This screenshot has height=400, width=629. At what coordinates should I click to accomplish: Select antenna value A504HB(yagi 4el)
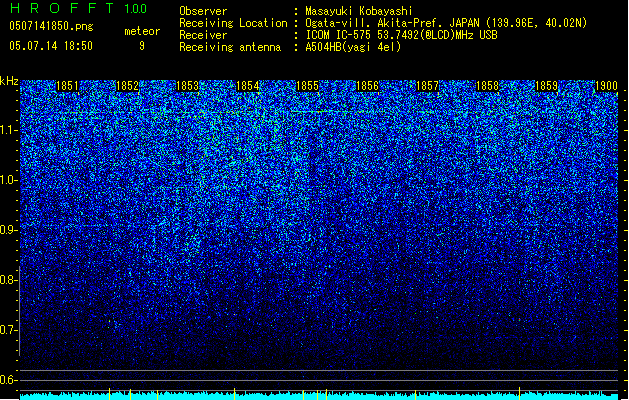pyautogui.click(x=353, y=47)
